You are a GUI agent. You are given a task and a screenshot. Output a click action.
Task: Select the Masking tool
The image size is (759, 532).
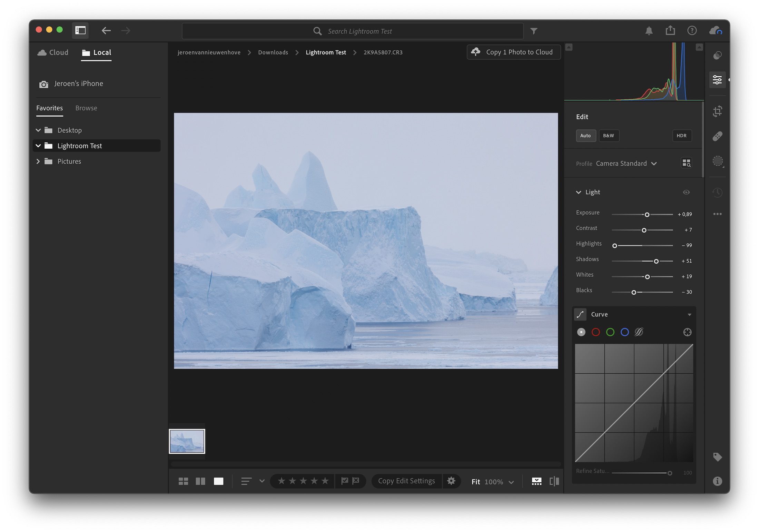718,161
